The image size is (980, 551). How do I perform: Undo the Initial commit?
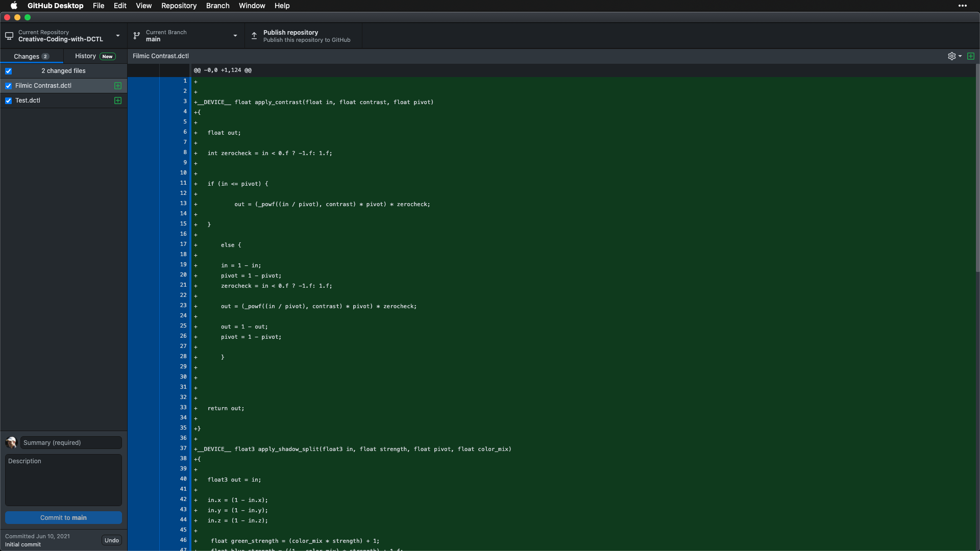pyautogui.click(x=111, y=540)
